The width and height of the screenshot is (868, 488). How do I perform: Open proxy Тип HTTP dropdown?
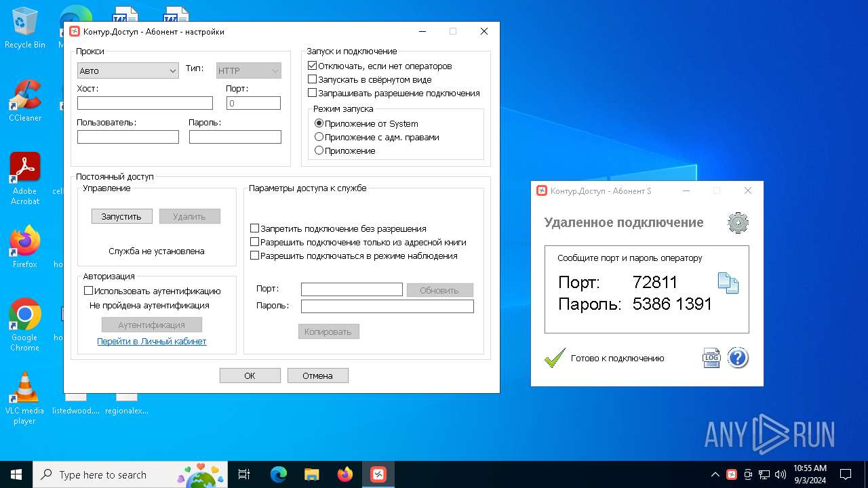click(x=249, y=70)
